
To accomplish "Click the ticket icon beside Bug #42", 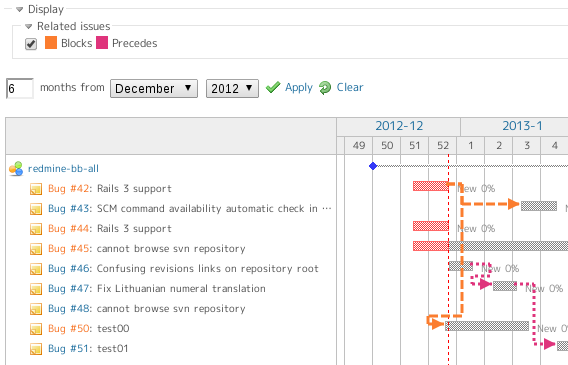I will 36,189.
